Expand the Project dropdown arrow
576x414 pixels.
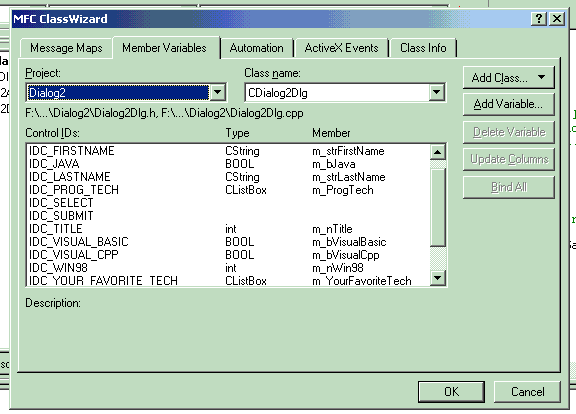pos(217,93)
